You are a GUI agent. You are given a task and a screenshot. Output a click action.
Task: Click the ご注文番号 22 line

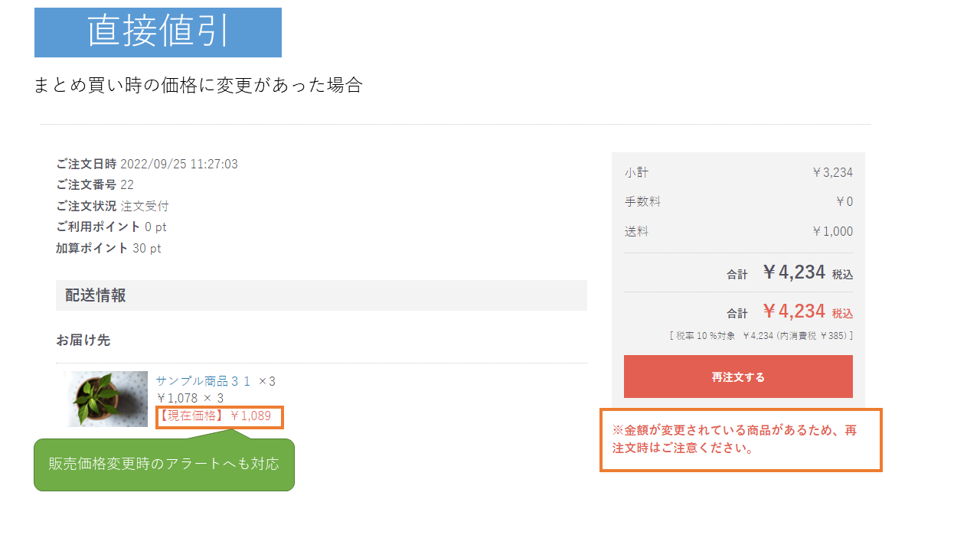click(95, 184)
